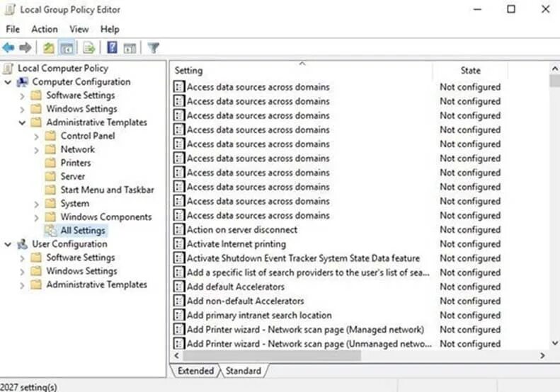
Task: Click the Show/Hide Action Pane icon
Action: click(130, 48)
